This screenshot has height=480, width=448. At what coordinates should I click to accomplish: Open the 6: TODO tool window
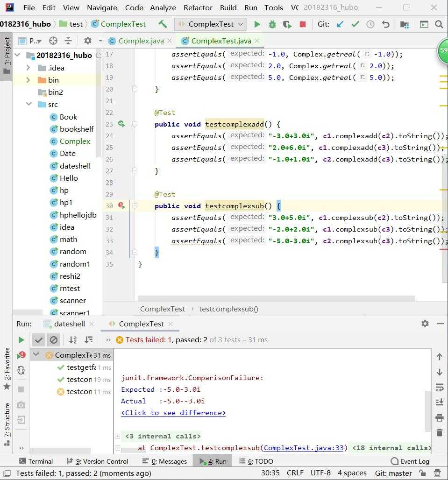[256, 461]
